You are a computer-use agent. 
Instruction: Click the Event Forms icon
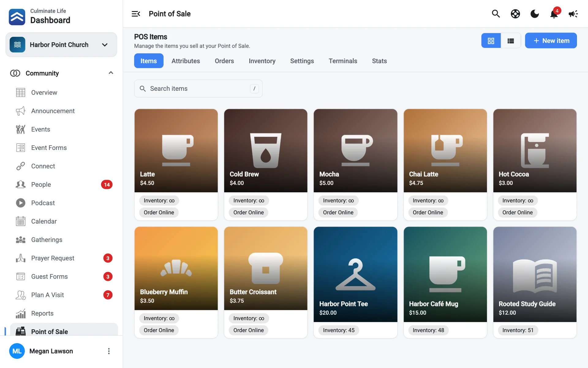pos(21,148)
